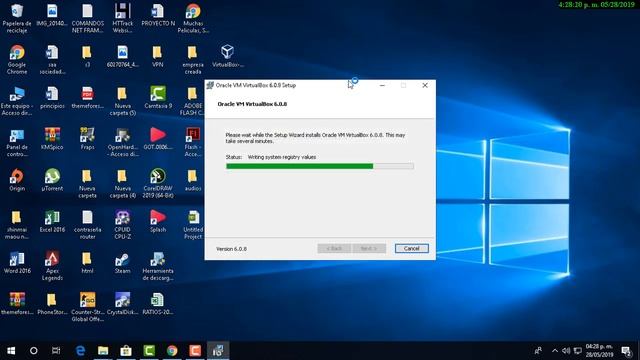
Task: Open Excel 2016 from the desktop
Action: tap(52, 222)
